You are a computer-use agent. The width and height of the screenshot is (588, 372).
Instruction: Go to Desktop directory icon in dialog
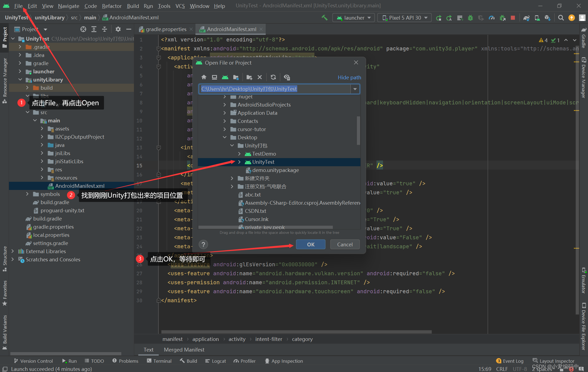[215, 77]
